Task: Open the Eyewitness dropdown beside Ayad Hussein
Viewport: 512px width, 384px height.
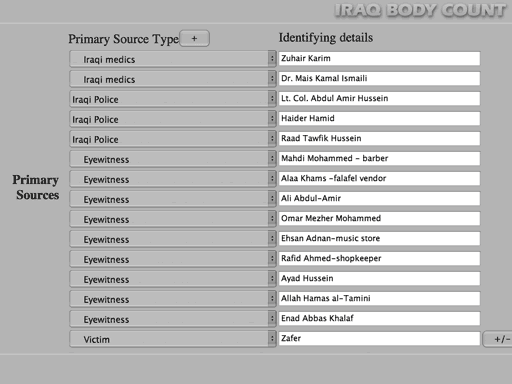Action: (x=173, y=279)
